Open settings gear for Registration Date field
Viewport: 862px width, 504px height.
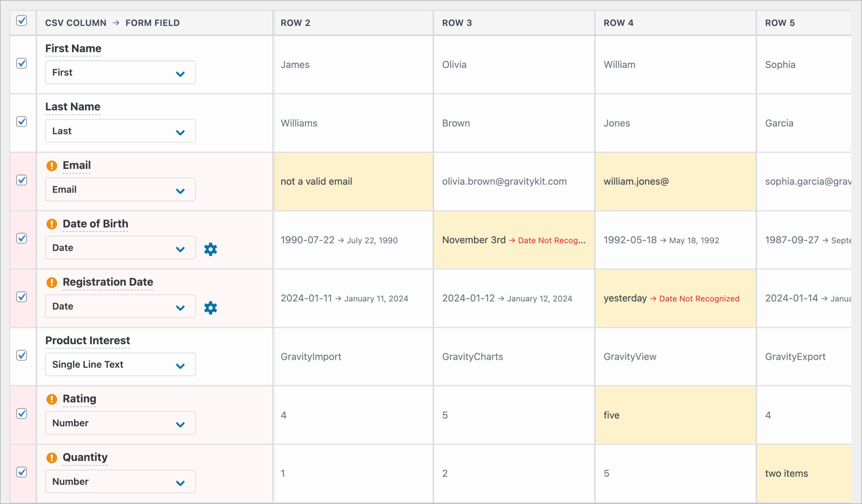211,308
